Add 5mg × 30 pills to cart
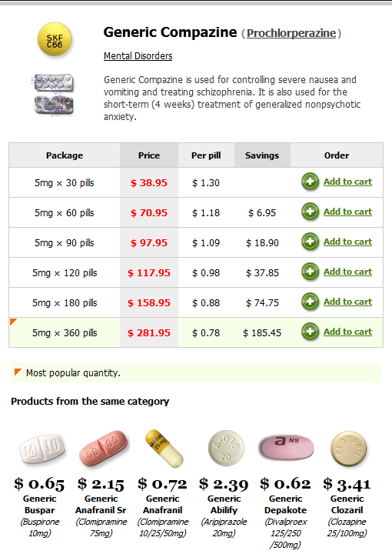This screenshot has width=392, height=554. (x=347, y=182)
